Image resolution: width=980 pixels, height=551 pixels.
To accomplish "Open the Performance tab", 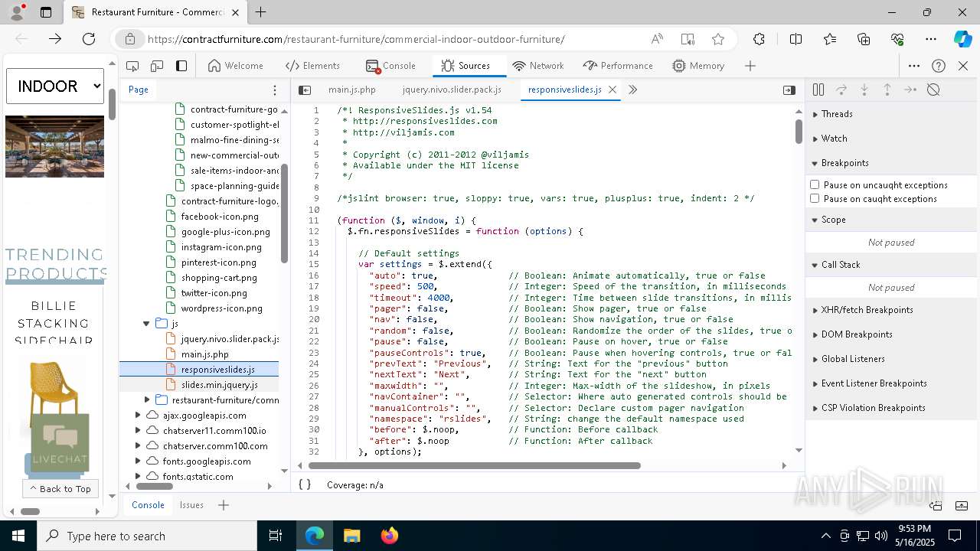I will tap(618, 66).
